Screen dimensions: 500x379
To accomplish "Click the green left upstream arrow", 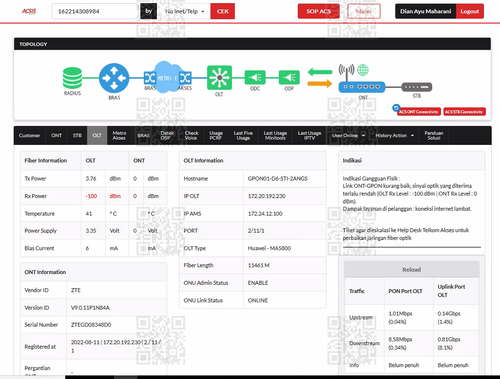I will (x=320, y=72).
